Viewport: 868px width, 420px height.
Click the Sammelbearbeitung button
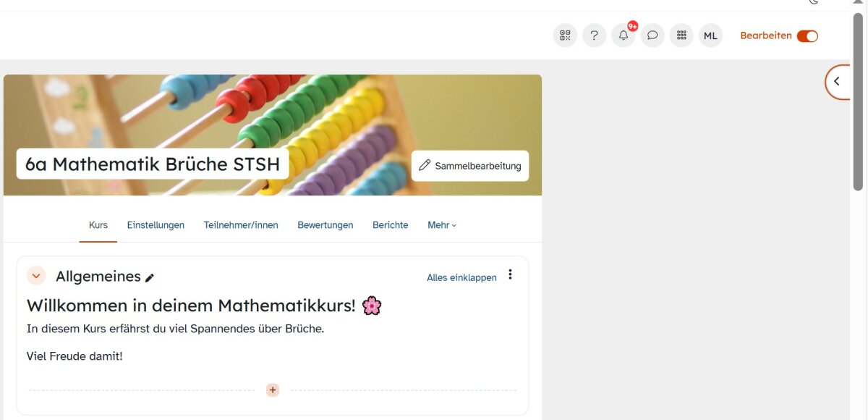tap(470, 166)
